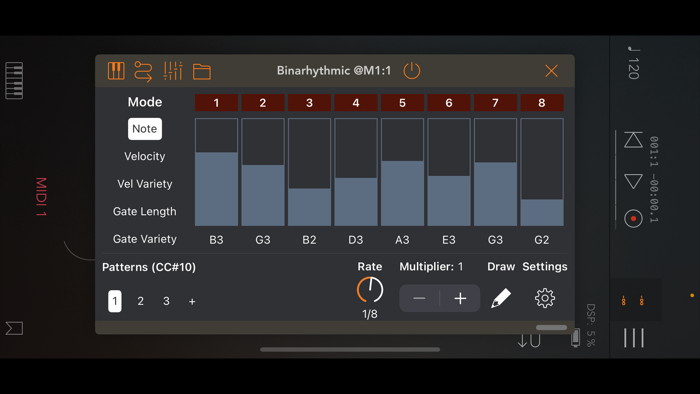Select pattern 1
The image size is (700, 394).
click(x=115, y=301)
